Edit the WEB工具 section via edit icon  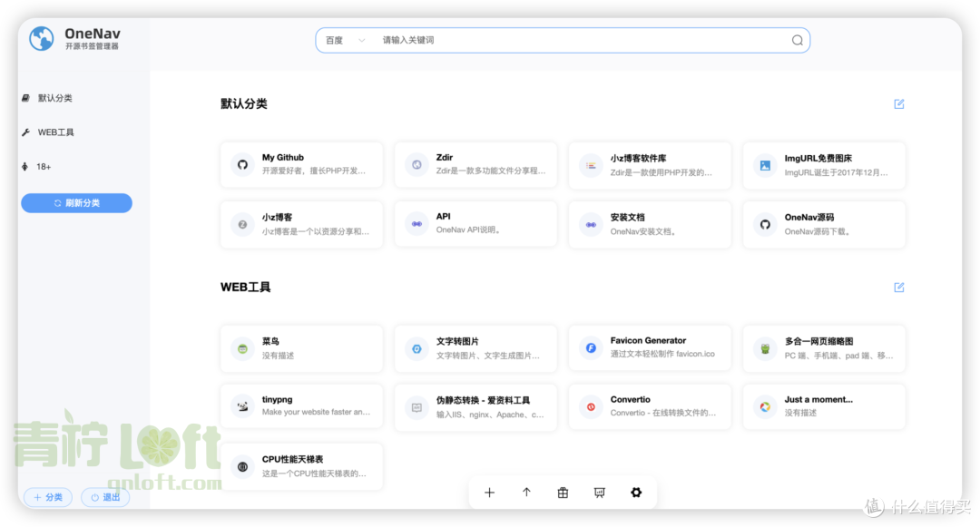coord(898,288)
